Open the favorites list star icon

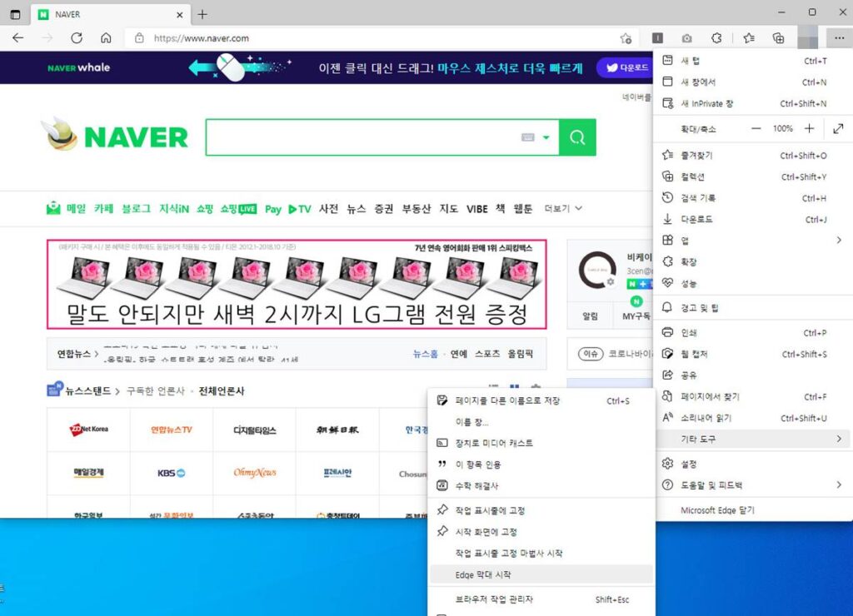pos(748,37)
